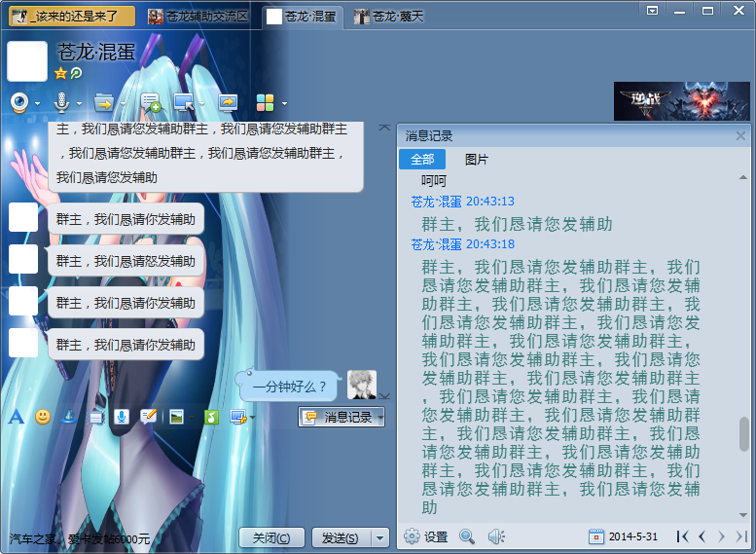756x554 pixels.
Task: Expand applications grid dropdown arrow
Action: pyautogui.click(x=284, y=104)
